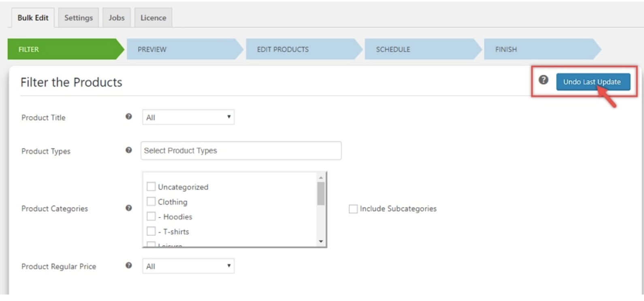
Task: Open the Product Regular Price dropdown
Action: coord(188,266)
